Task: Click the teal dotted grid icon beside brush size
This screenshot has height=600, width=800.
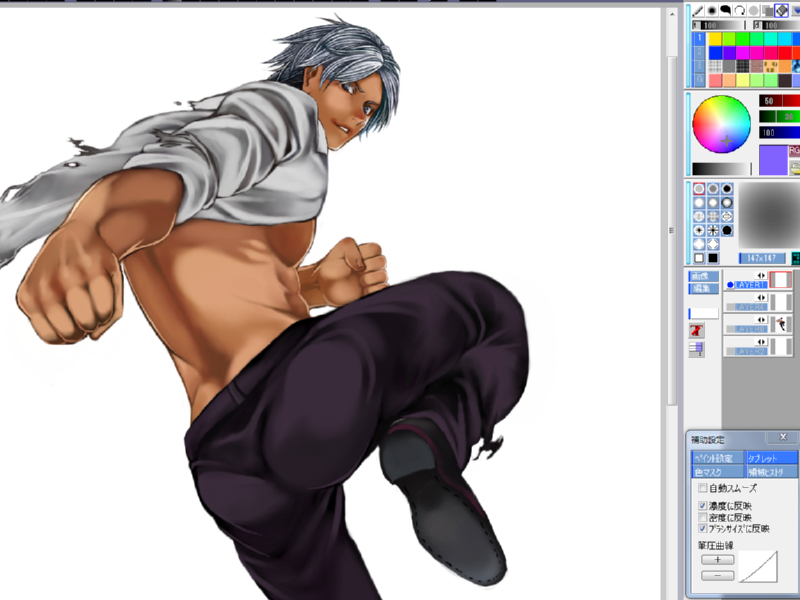Action: click(x=795, y=258)
